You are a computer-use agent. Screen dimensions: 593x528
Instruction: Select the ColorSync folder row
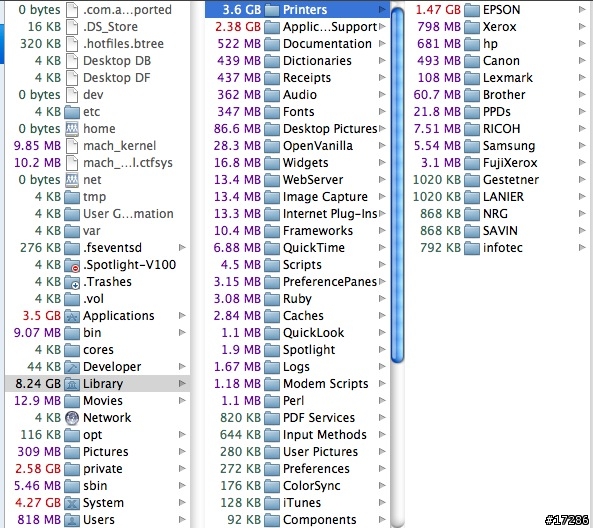[x=298, y=486]
